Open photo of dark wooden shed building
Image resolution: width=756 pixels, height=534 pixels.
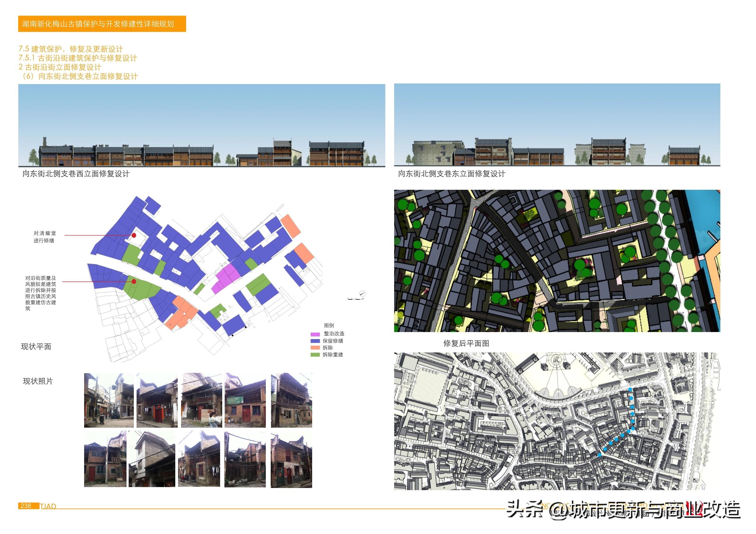pyautogui.click(x=245, y=459)
